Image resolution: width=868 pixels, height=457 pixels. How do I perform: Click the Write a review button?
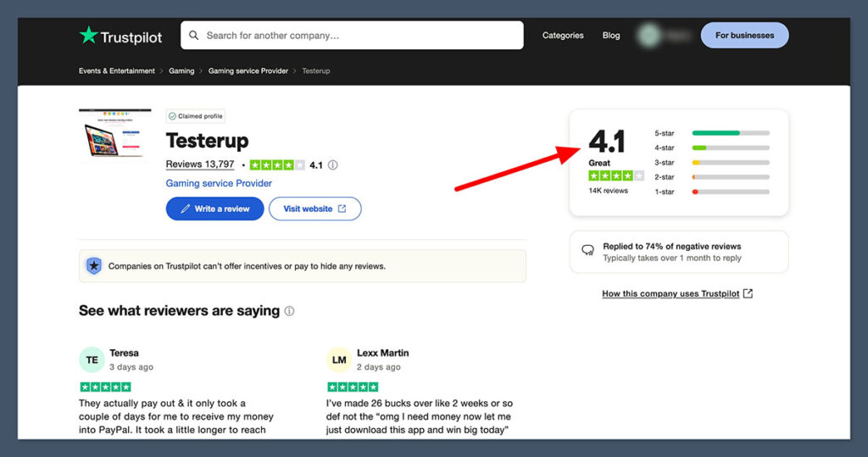click(214, 209)
